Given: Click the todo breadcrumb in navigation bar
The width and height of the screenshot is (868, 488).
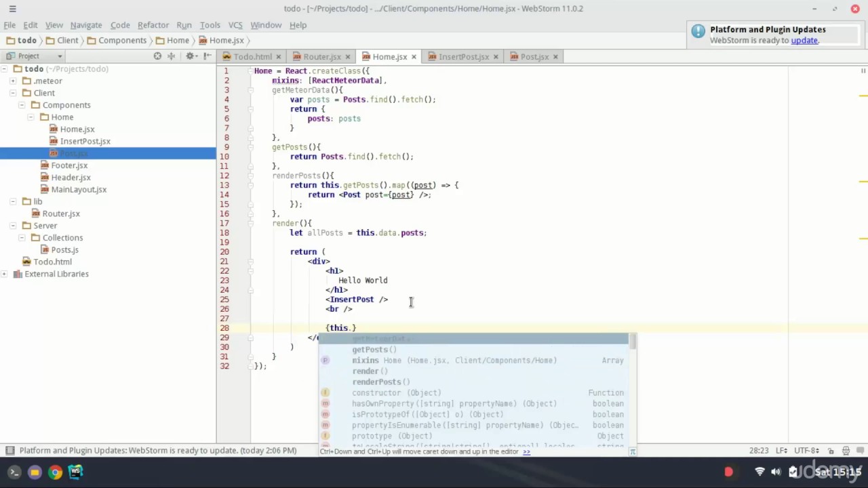Looking at the screenshot, I should pyautogui.click(x=22, y=41).
